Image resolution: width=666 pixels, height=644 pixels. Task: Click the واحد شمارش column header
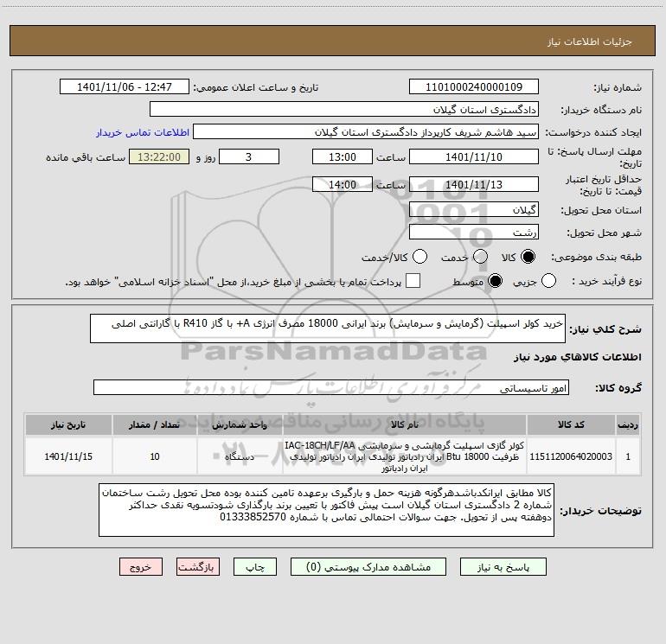(240, 425)
